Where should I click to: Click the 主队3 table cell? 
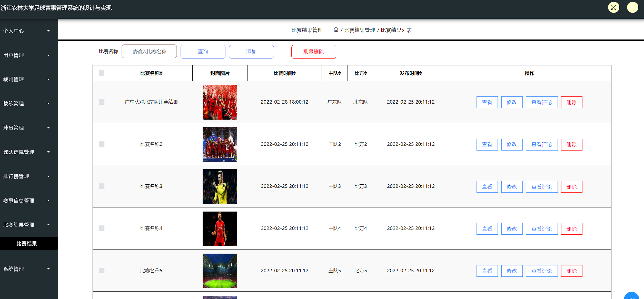pos(334,186)
